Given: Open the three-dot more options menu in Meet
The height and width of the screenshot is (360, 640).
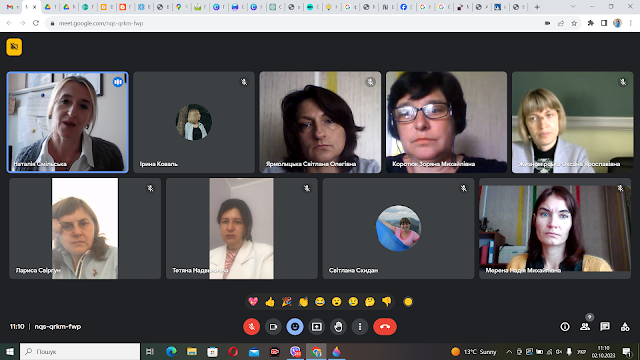Looking at the screenshot, I should [x=360, y=327].
